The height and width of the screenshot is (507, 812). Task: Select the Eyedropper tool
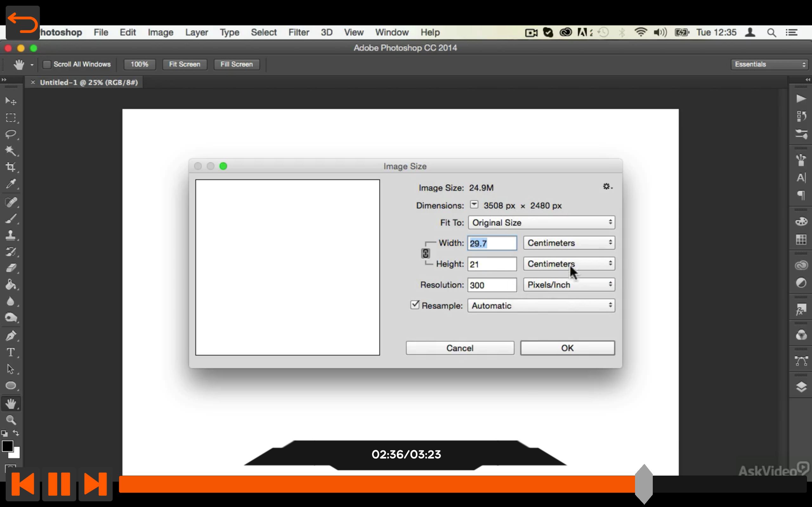pos(11,183)
